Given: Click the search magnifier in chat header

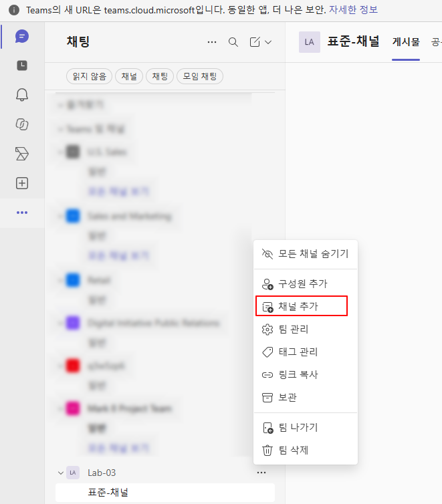Looking at the screenshot, I should pos(233,42).
